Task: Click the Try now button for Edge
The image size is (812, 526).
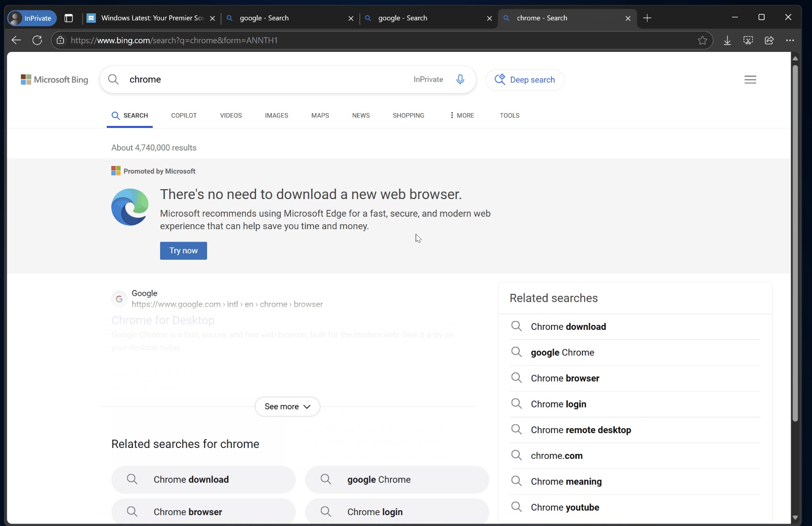Action: (x=183, y=250)
